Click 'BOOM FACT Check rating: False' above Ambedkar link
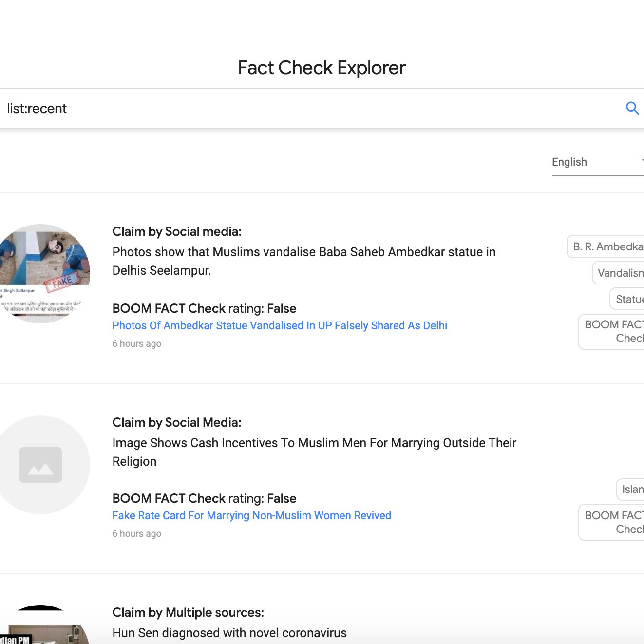 204,308
